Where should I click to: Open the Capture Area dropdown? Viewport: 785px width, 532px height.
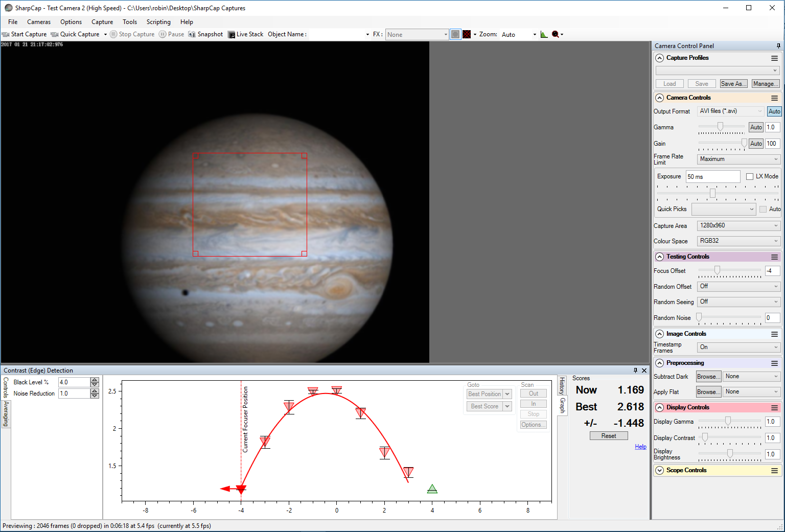[738, 225]
